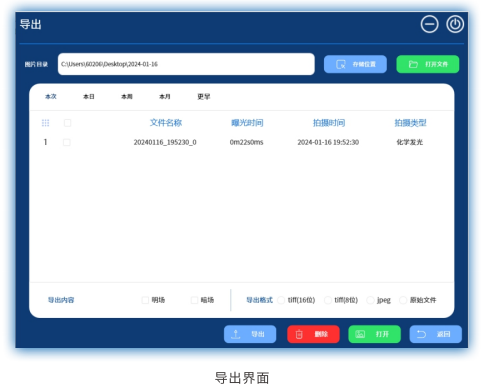The width and height of the screenshot is (482, 391).
Task: Click the return arrow icon on 返回
Action: pyautogui.click(x=421, y=334)
